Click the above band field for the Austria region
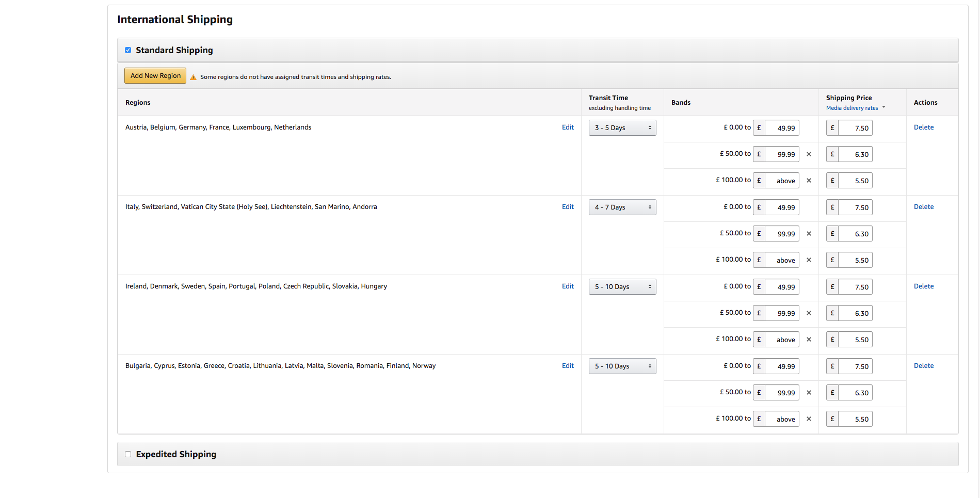This screenshot has width=980, height=498. pyautogui.click(x=782, y=181)
